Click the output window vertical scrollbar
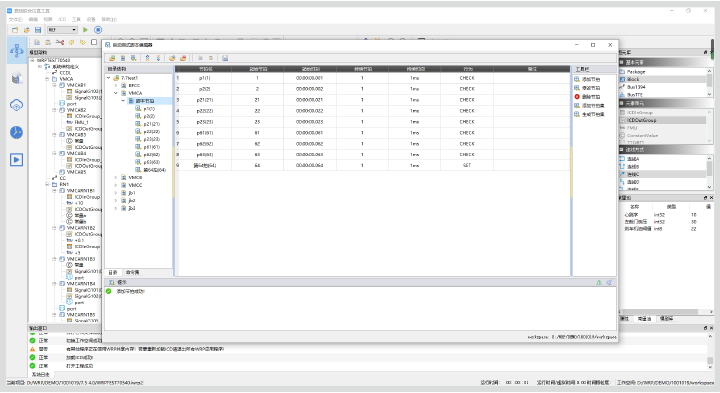Image resolution: width=720 pixels, height=393 pixels. 710,352
